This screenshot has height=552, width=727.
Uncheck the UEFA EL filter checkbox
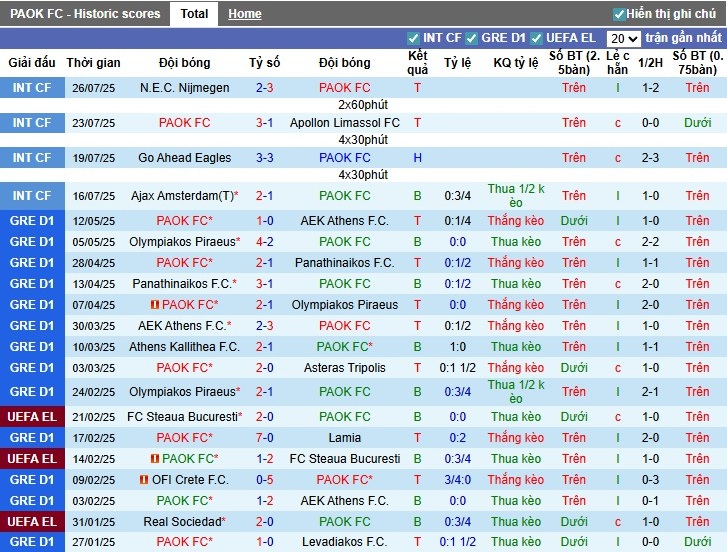pyautogui.click(x=536, y=38)
